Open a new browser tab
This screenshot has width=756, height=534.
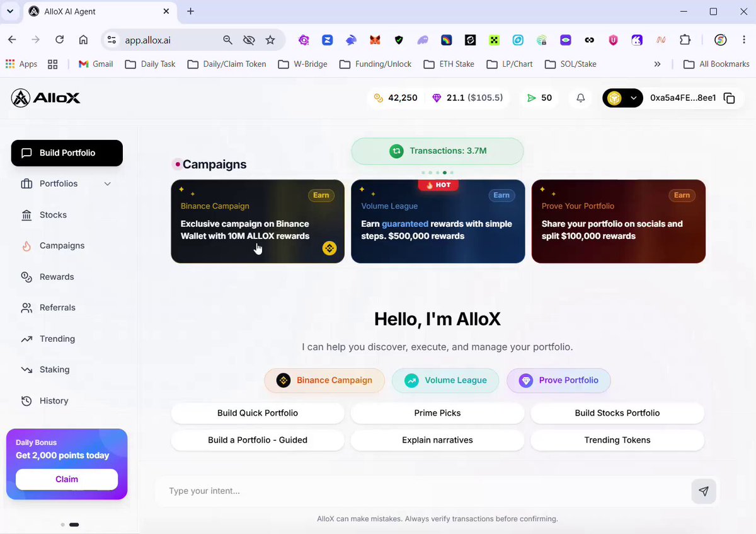[190, 11]
